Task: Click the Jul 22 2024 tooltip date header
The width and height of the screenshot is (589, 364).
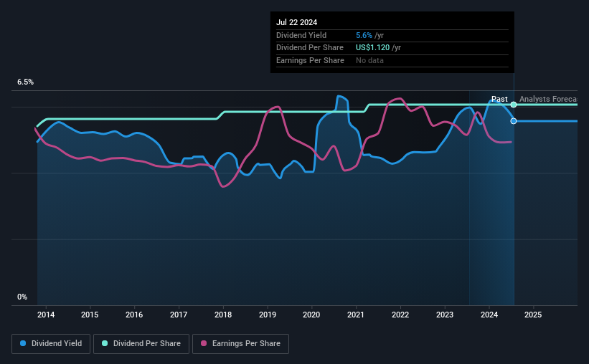Action: click(297, 22)
